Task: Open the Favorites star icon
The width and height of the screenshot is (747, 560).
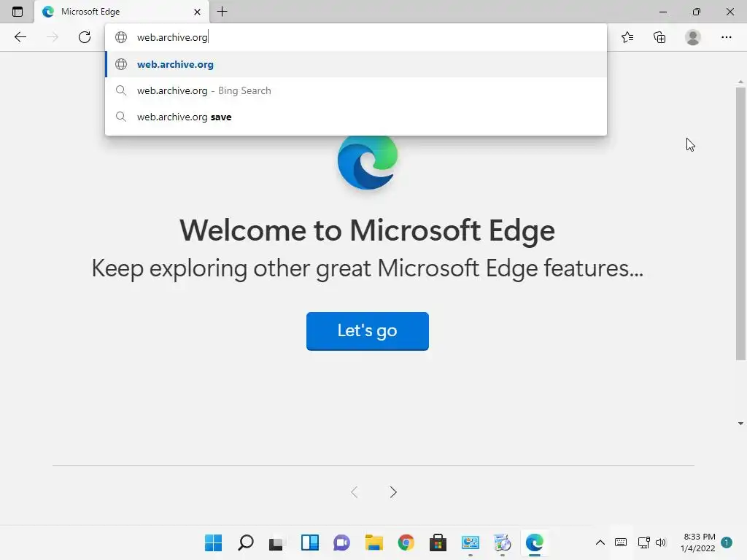Action: pyautogui.click(x=627, y=37)
